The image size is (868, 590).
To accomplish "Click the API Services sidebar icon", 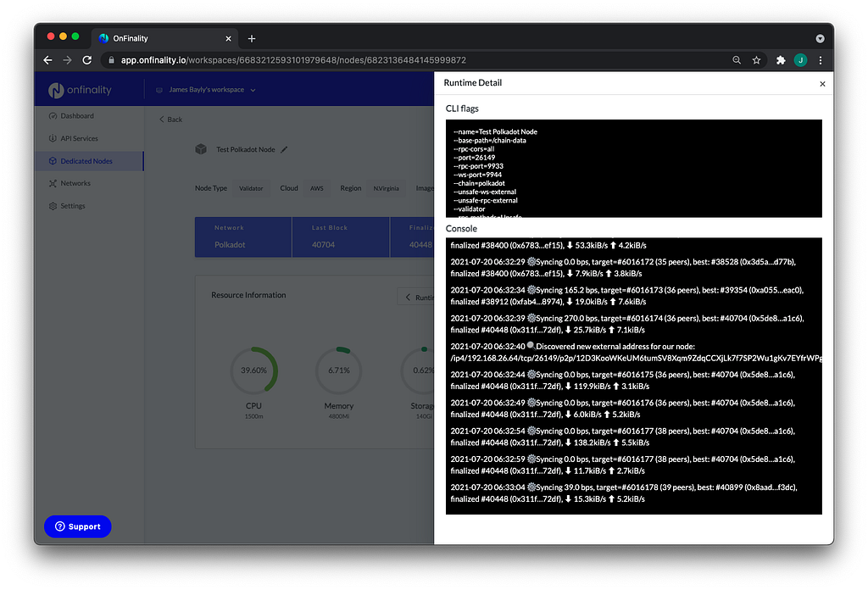I will tap(53, 138).
